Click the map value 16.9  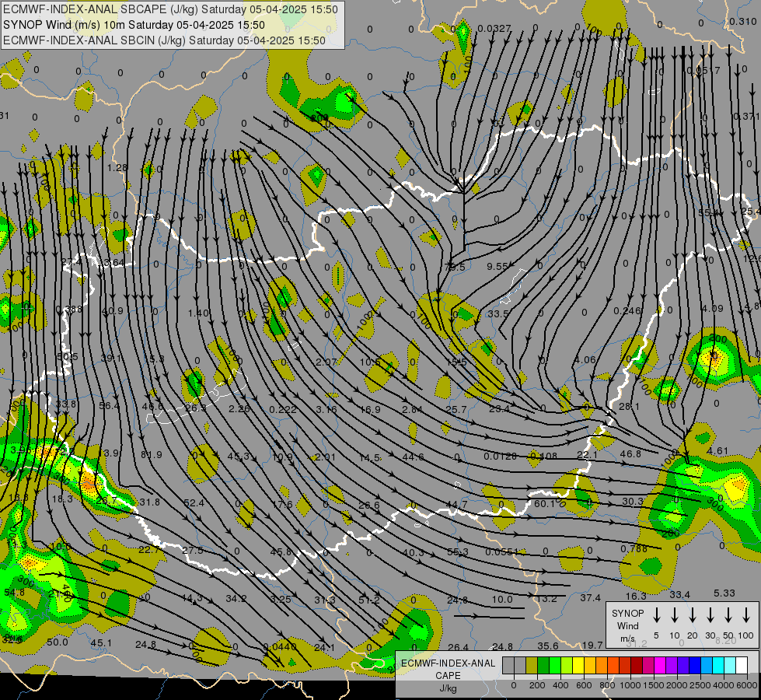[x=370, y=410]
